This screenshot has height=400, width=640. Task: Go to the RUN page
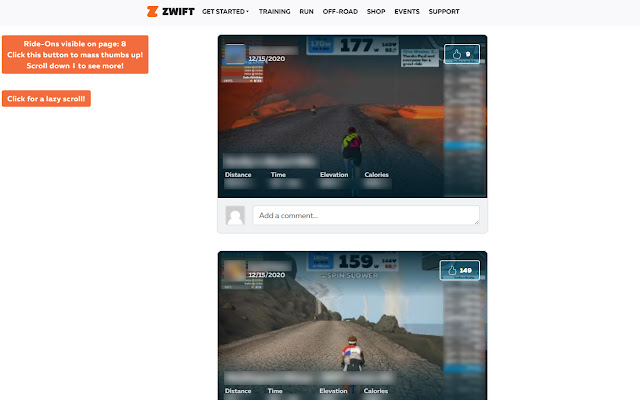tap(306, 11)
